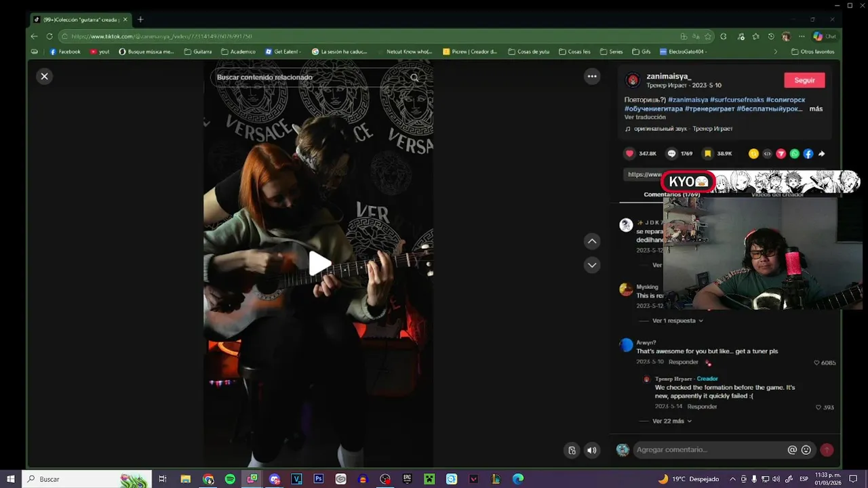The width and height of the screenshot is (868, 488).
Task: Toggle video mute speaker icon
Action: point(592,450)
